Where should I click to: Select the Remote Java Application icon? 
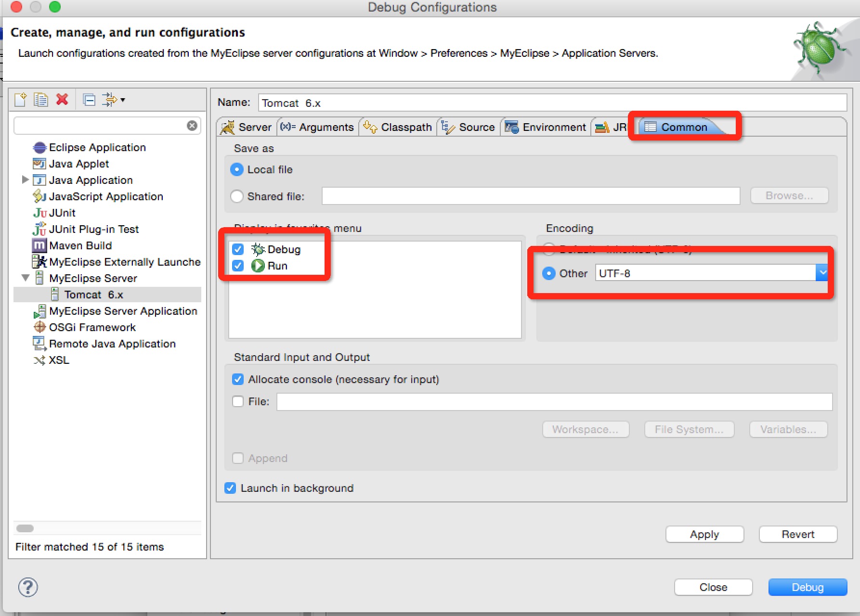pos(39,343)
